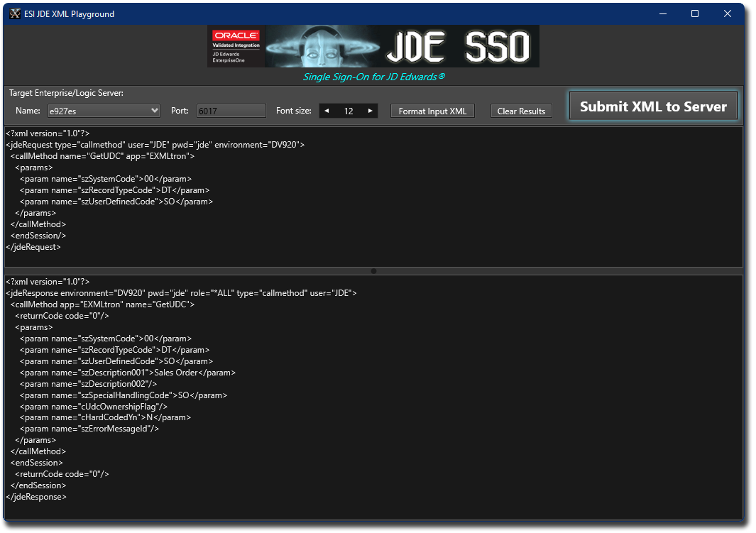
Task: Click the input szSystemCode param line
Action: tap(106, 179)
